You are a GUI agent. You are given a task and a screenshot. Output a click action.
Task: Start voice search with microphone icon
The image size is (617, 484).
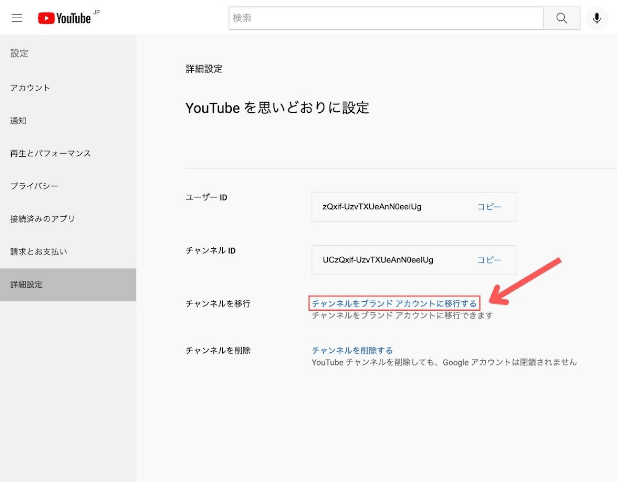[597, 18]
